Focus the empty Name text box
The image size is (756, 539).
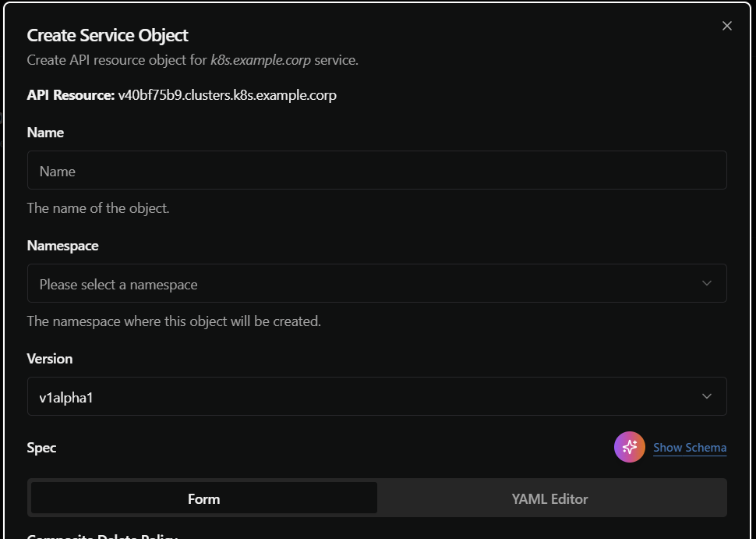pyautogui.click(x=377, y=170)
